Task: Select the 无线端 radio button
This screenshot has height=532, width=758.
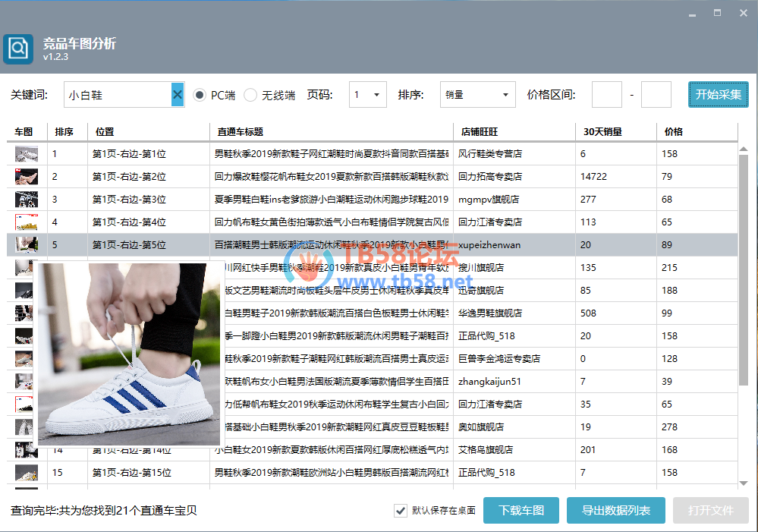Action: (x=250, y=95)
